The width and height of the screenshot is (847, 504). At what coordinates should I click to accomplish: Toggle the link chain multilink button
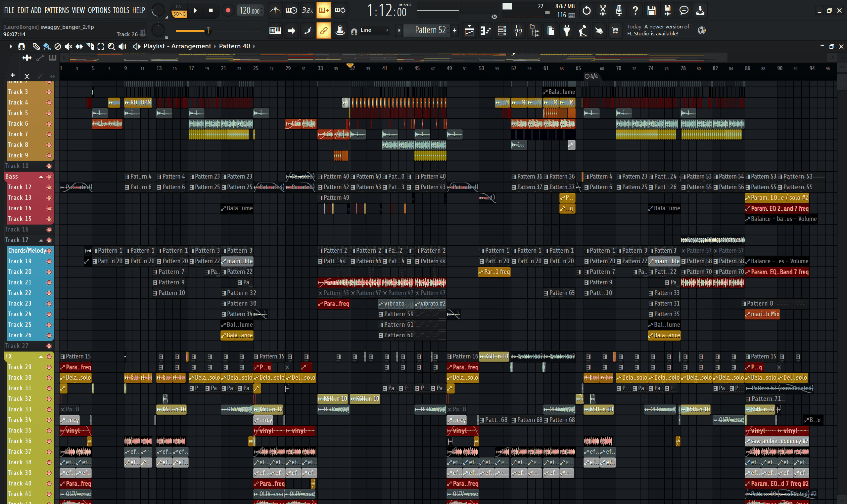[x=324, y=30]
